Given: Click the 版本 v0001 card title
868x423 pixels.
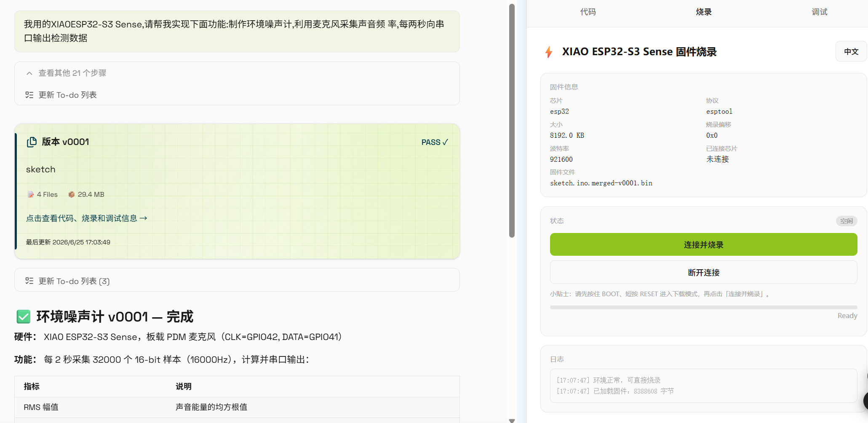Looking at the screenshot, I should 65,142.
